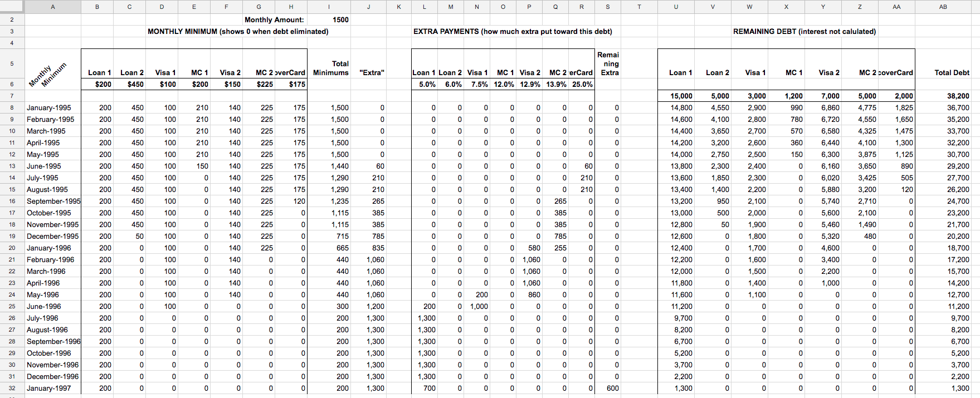Select the Visa 2 minimum '$150' cell

click(x=226, y=84)
